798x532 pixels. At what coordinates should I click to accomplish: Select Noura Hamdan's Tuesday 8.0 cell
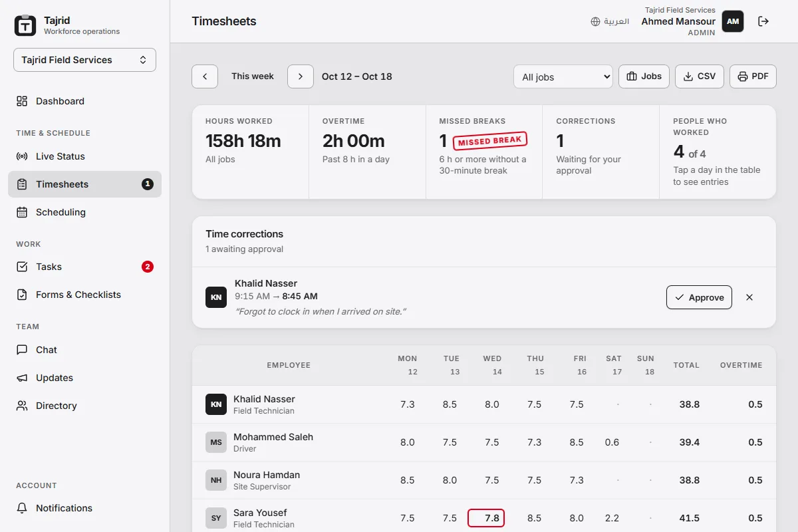click(450, 480)
